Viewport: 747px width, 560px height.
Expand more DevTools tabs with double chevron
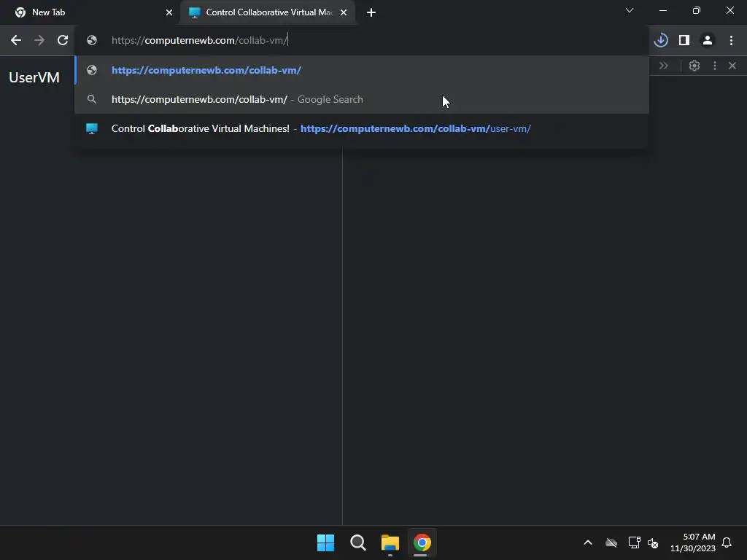point(664,66)
